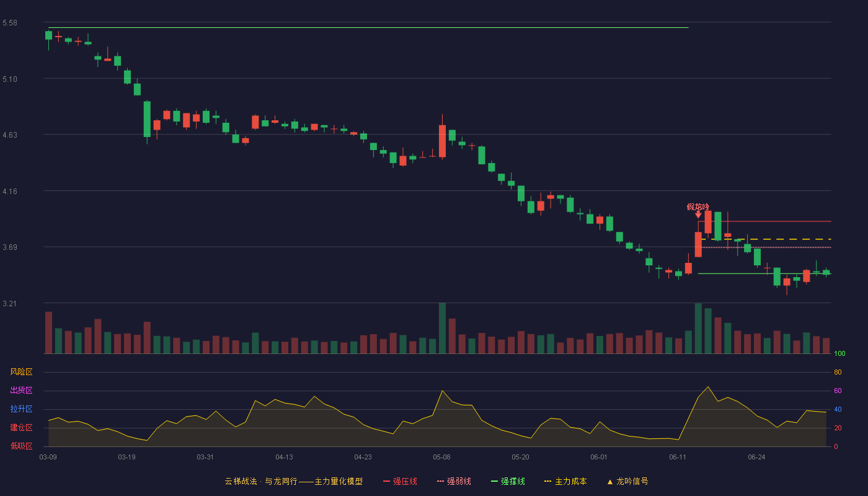Click the blue 40 indicator scale value
868x496 pixels.
(838, 409)
